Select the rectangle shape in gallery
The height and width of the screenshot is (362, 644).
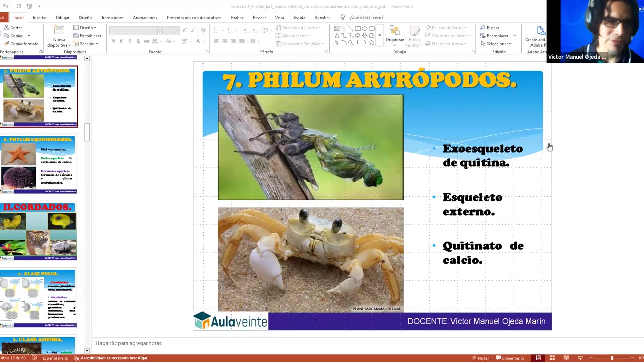point(357,29)
